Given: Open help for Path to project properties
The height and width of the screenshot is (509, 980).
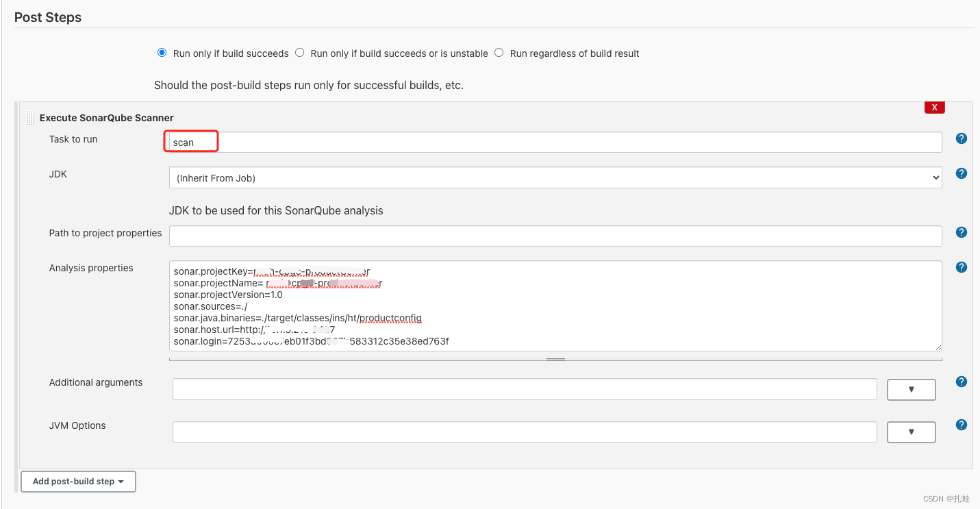Looking at the screenshot, I should pos(961,232).
